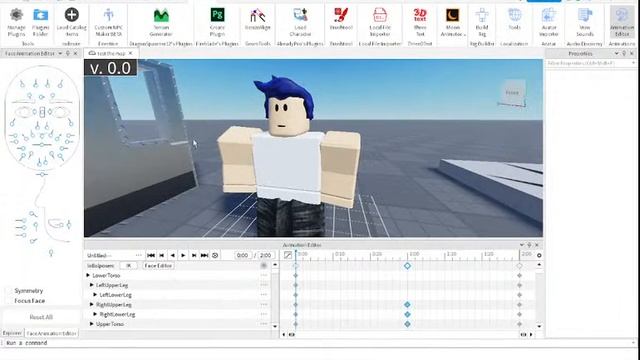Click the Run a command bar
Viewport: 640px width, 360px height.
pyautogui.click(x=318, y=343)
